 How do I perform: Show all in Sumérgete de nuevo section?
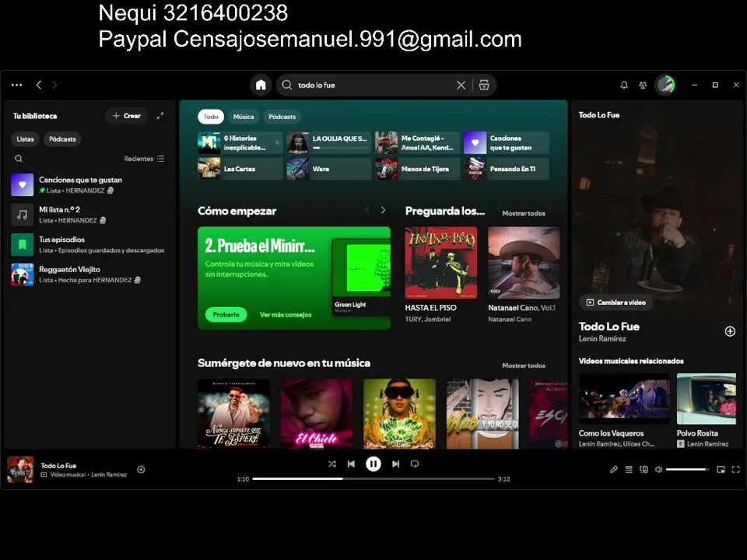tap(524, 366)
